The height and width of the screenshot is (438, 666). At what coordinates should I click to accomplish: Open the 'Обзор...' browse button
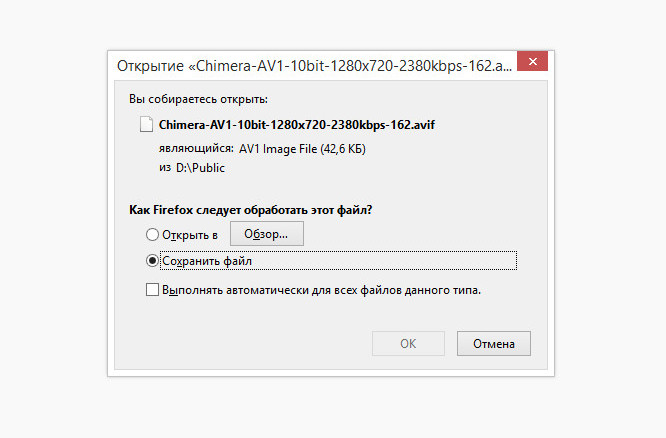267,234
